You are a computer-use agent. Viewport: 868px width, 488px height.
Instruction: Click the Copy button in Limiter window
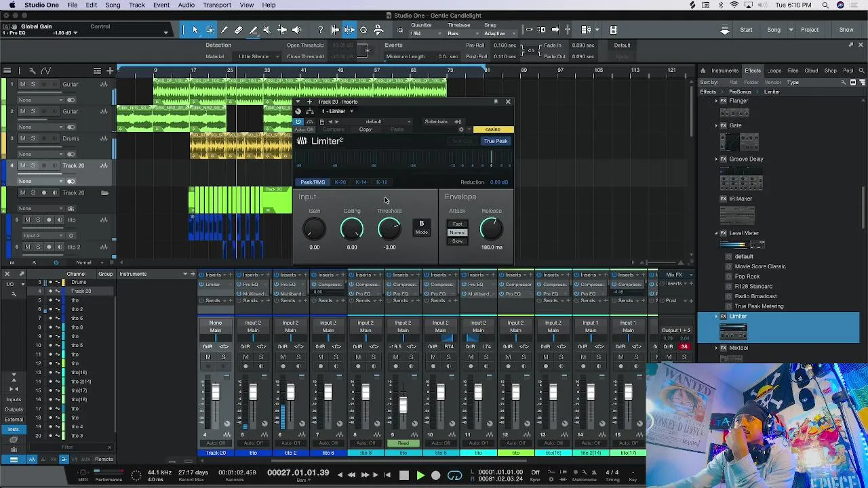(x=366, y=129)
